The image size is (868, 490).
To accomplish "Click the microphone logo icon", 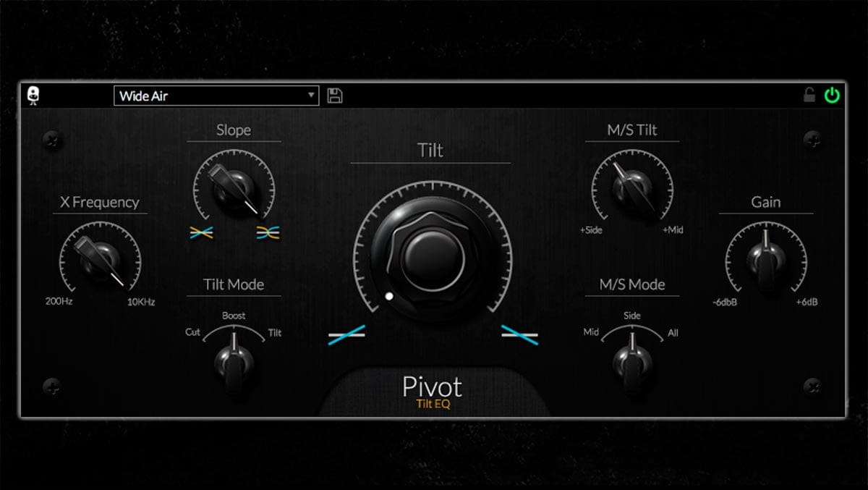I will pos(33,96).
